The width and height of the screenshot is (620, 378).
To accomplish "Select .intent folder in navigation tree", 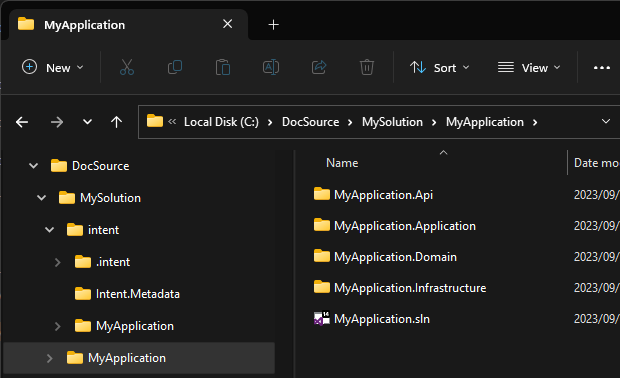I will click(x=113, y=262).
